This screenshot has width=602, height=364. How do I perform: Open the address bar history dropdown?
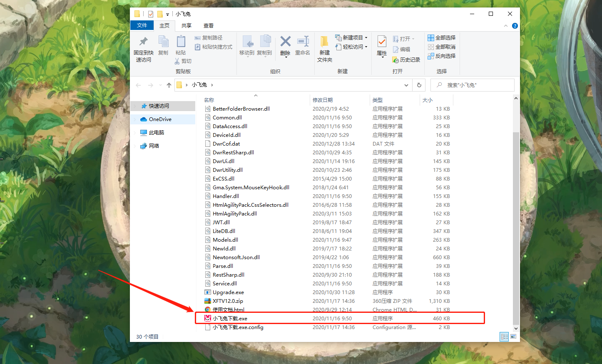406,85
